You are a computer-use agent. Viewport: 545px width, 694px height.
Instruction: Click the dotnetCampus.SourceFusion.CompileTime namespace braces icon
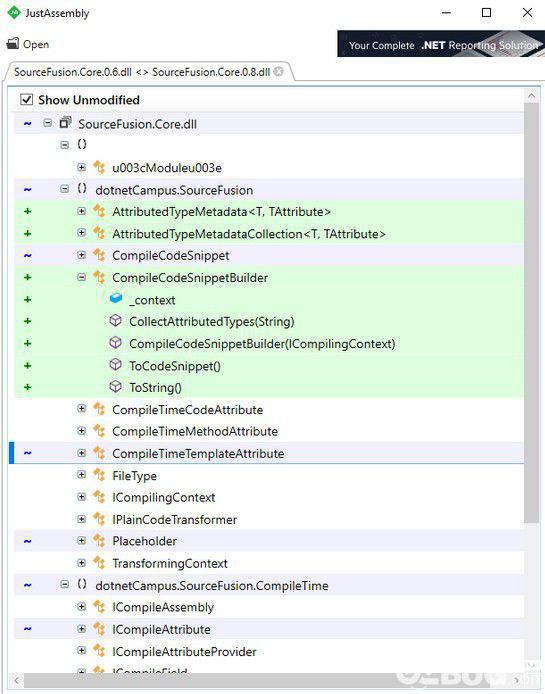click(x=82, y=584)
